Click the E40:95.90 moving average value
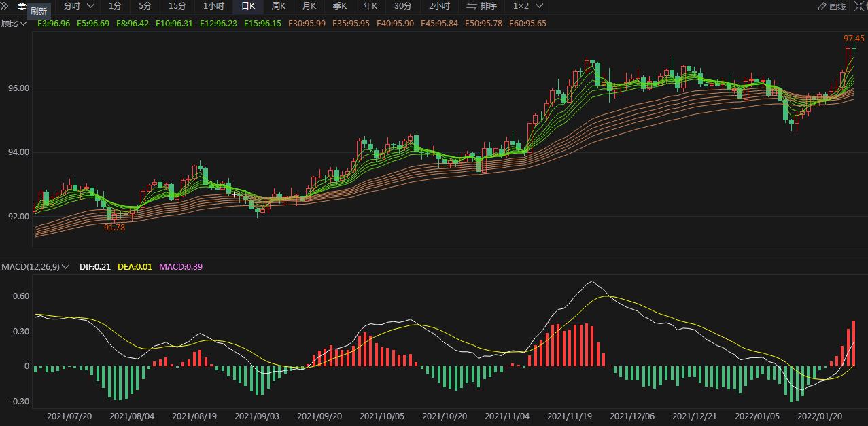The height and width of the screenshot is (426, 868). pos(395,23)
